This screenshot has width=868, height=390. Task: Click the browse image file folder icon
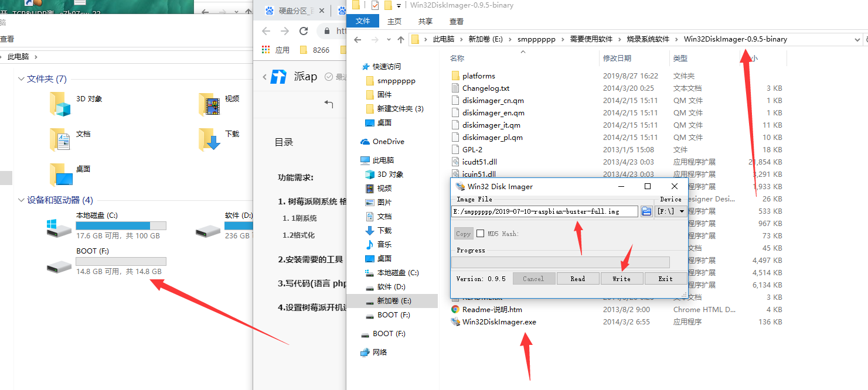[x=646, y=211]
